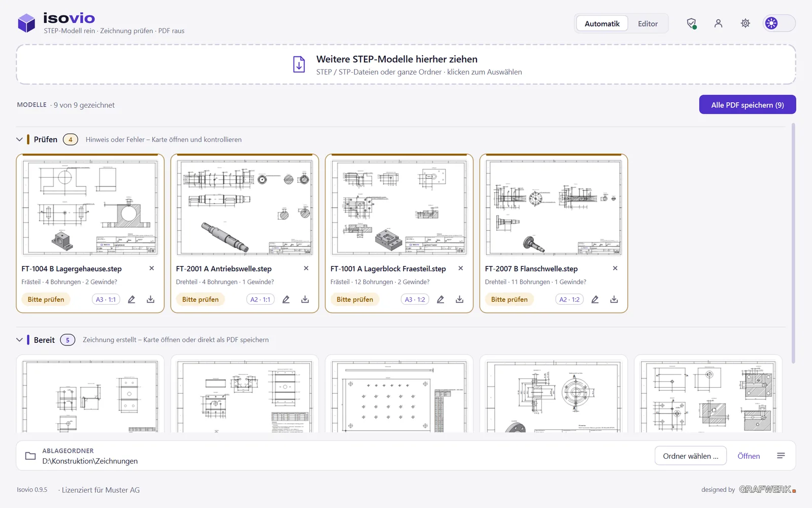
Task: Click Bitte prüfen badge on Flanschwelle card
Action: point(509,300)
